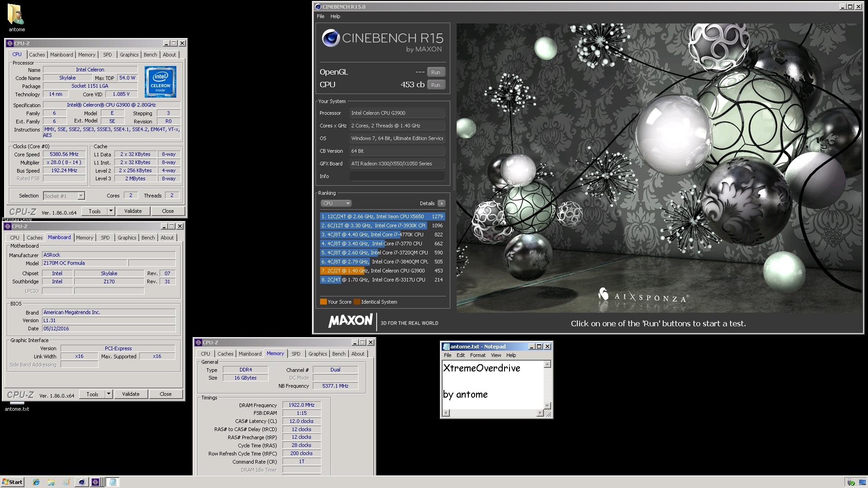Open View menu in Notepad
Viewport: 868px width, 488px height.
[496, 355]
